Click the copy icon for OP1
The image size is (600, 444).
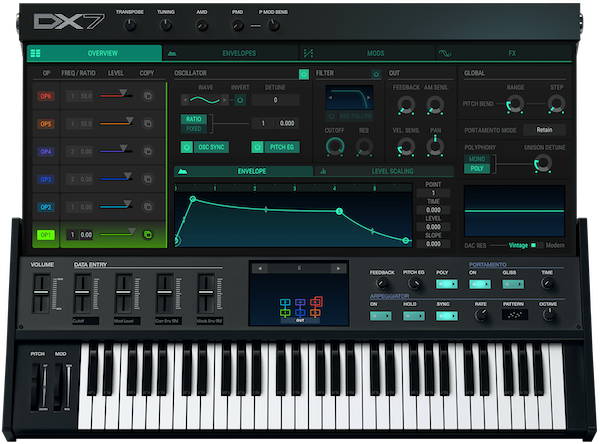point(147,235)
